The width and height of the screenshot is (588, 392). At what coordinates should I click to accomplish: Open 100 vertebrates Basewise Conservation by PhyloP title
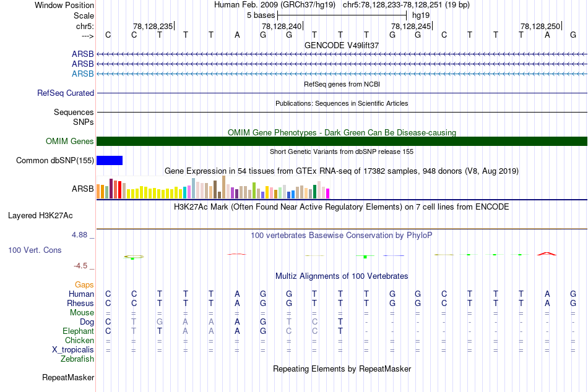point(342,236)
